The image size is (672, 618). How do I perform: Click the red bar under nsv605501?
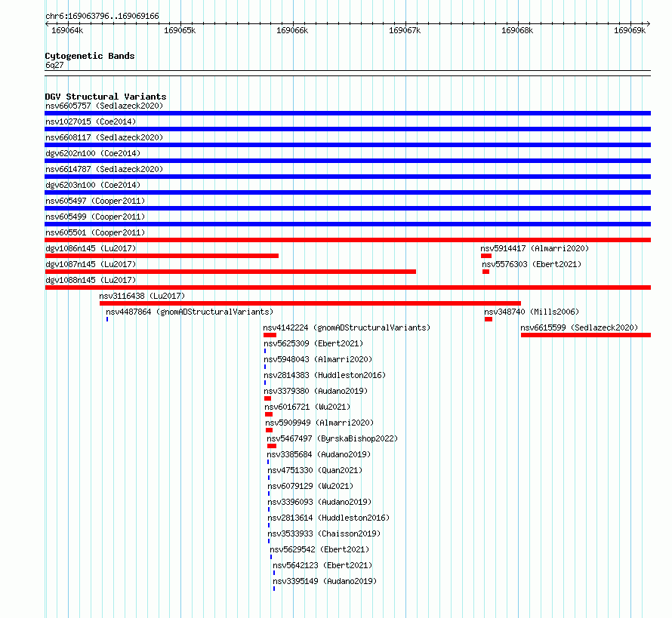point(347,240)
